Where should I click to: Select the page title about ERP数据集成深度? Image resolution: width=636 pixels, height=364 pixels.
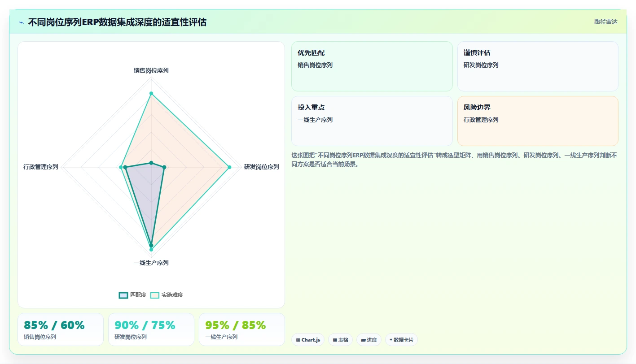point(117,22)
